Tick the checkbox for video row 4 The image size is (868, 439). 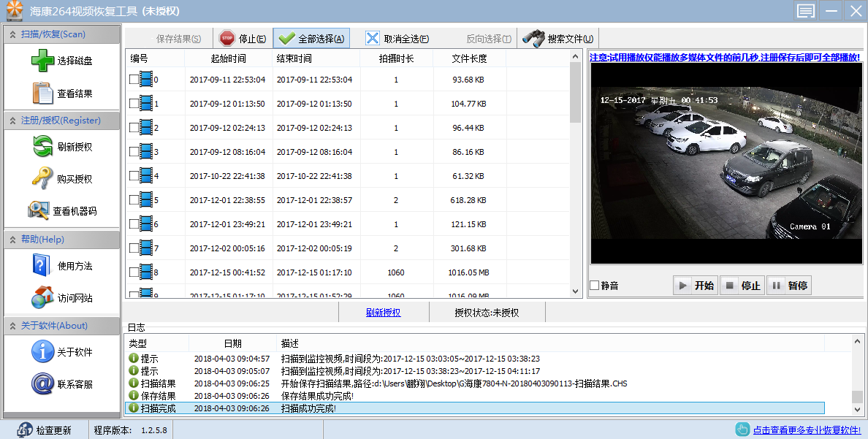click(x=134, y=175)
